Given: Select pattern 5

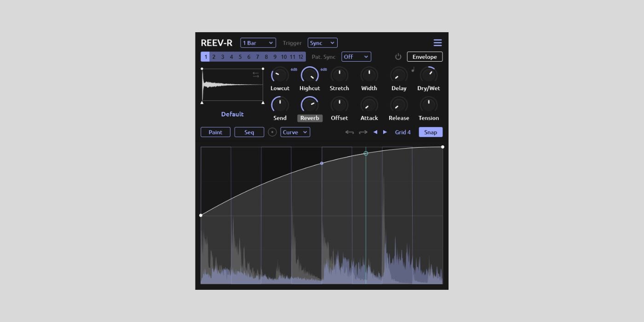Looking at the screenshot, I should 240,57.
